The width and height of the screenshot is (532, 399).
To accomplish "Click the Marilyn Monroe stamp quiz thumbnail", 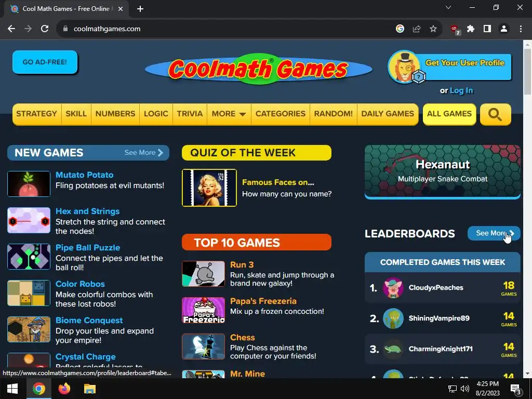I will 209,188.
